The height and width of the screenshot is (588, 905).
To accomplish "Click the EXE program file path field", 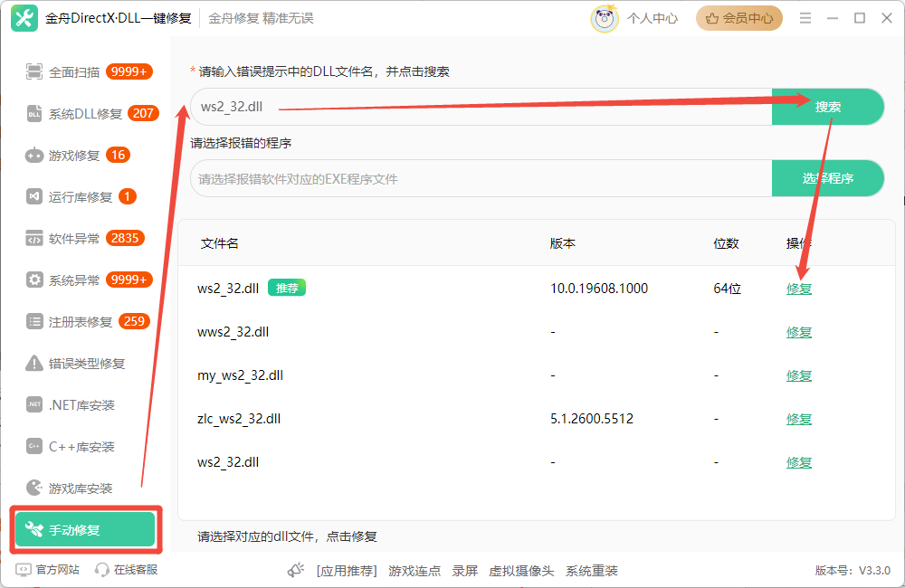I will click(x=481, y=179).
